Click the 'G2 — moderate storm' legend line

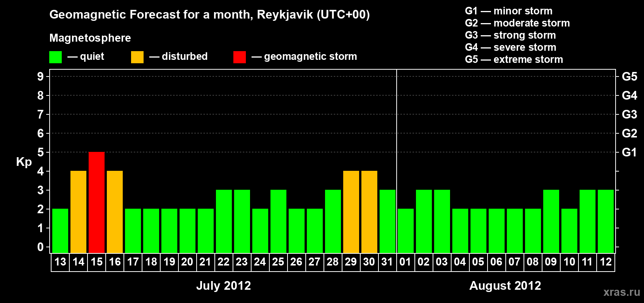click(x=517, y=23)
